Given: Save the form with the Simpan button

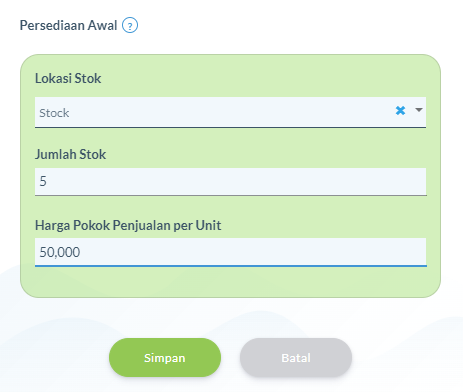Looking at the screenshot, I should [x=165, y=358].
